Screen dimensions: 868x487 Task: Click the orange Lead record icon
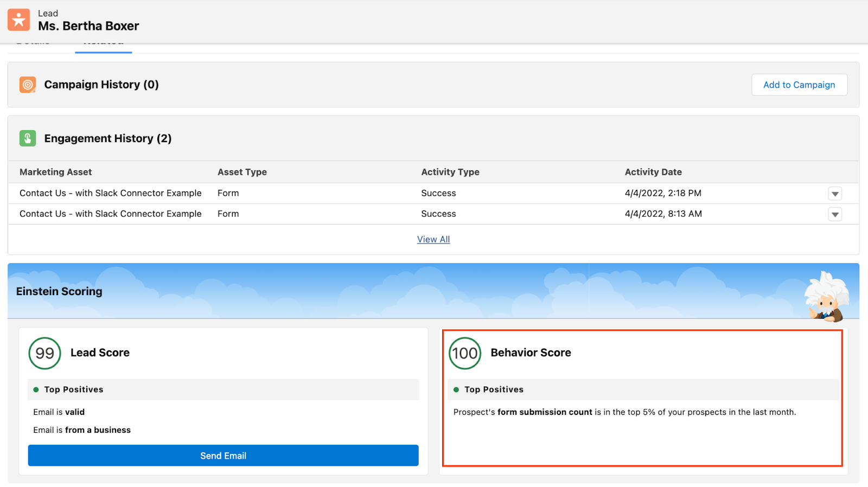(18, 20)
